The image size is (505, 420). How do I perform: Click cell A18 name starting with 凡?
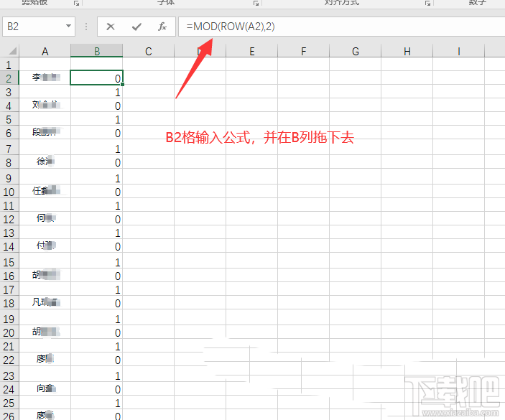tap(45, 302)
